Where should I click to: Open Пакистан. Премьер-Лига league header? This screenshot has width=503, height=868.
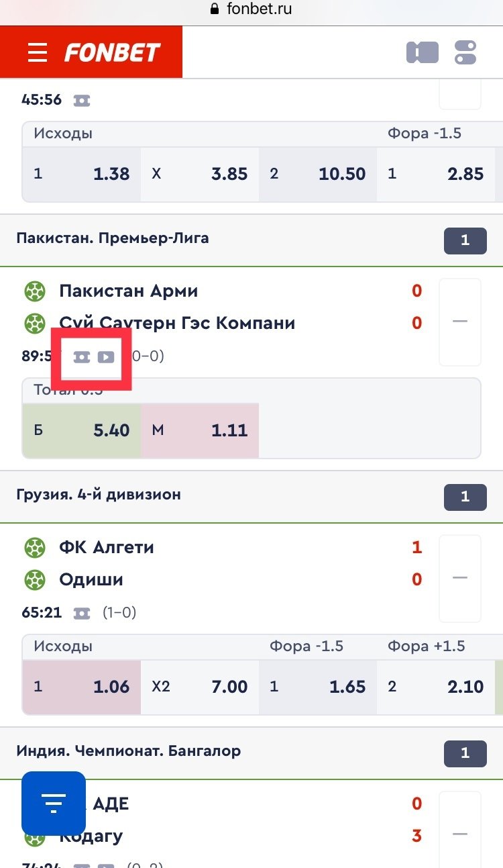click(113, 238)
